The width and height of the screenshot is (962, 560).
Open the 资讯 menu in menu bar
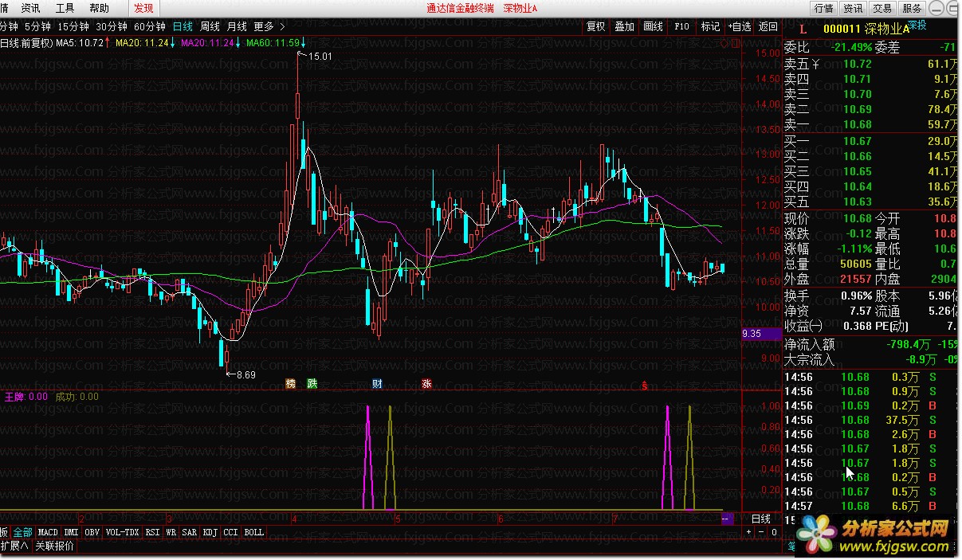click(x=31, y=8)
